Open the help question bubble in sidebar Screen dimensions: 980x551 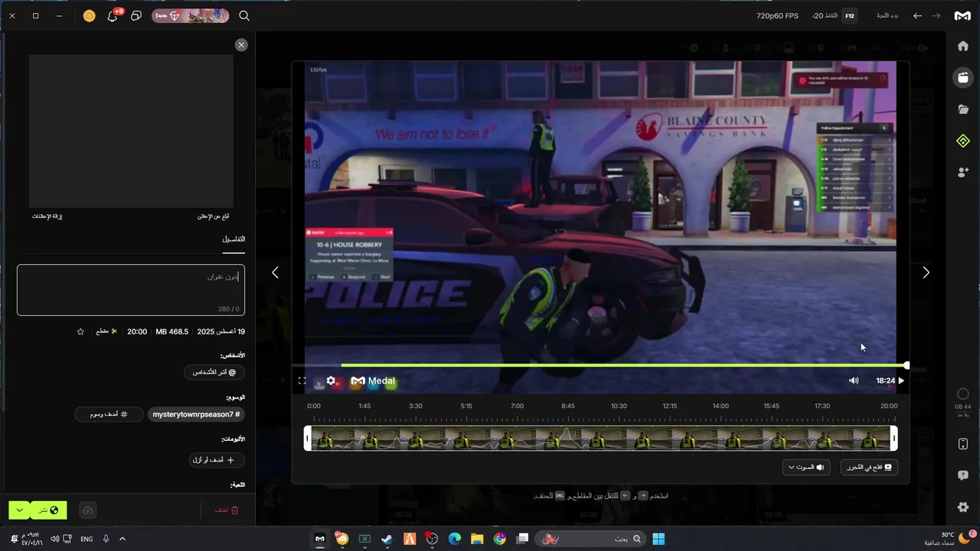(x=963, y=475)
